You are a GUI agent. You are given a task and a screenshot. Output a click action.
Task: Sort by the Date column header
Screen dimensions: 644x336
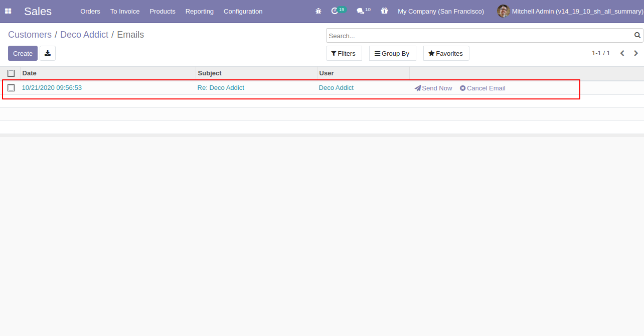pos(108,73)
